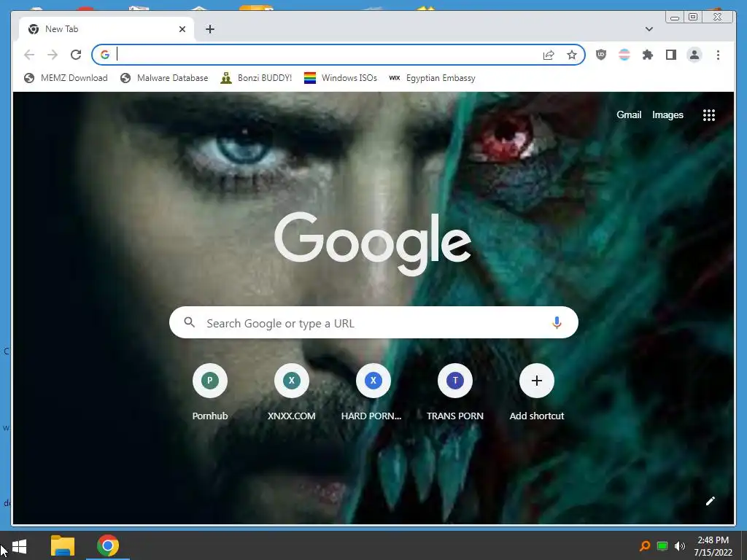Go forward with the forward arrow
Viewport: 747px width, 560px height.
[53, 55]
